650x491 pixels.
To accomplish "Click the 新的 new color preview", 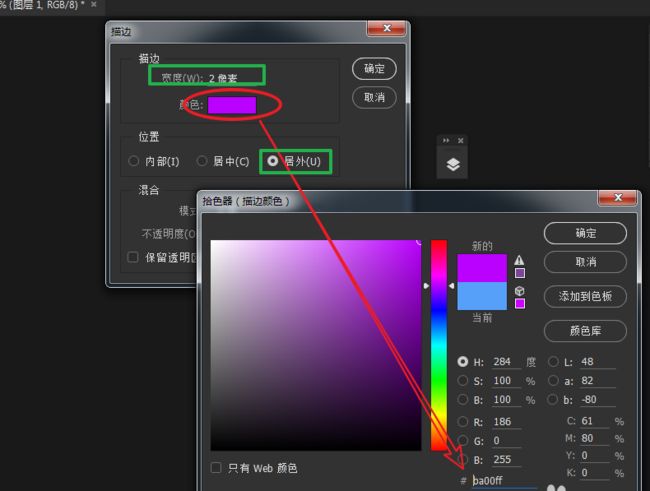I will [x=482, y=268].
